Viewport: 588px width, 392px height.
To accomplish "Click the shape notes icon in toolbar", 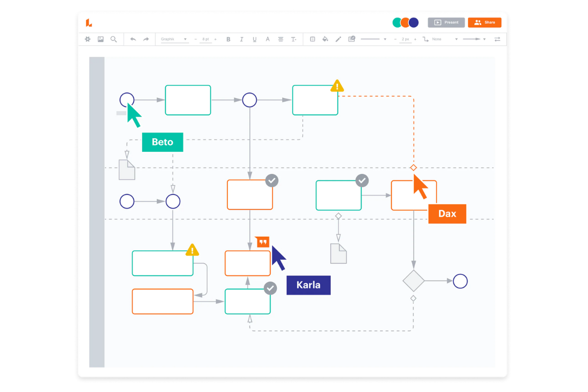I will (x=351, y=39).
